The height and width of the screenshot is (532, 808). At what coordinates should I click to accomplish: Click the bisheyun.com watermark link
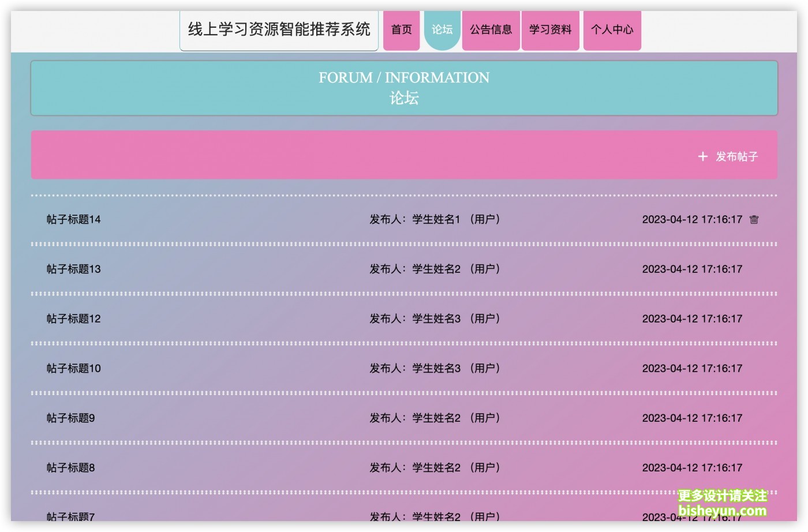722,510
